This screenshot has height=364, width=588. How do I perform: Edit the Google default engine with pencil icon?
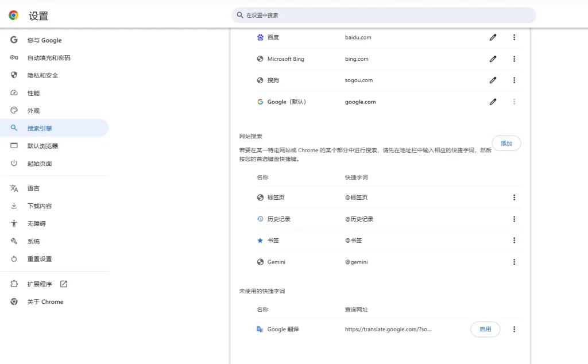[493, 102]
